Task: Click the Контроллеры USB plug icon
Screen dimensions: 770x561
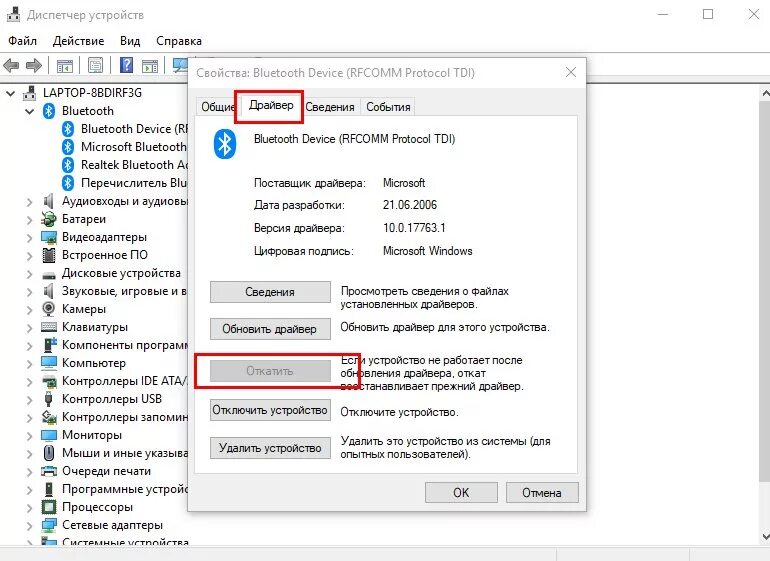Action: 48,399
